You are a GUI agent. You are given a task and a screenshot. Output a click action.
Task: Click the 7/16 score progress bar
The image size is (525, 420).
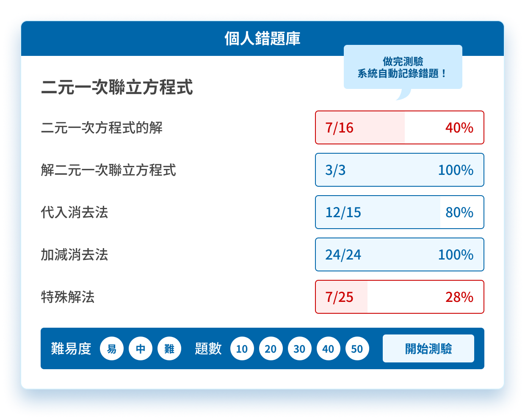[x=400, y=127]
